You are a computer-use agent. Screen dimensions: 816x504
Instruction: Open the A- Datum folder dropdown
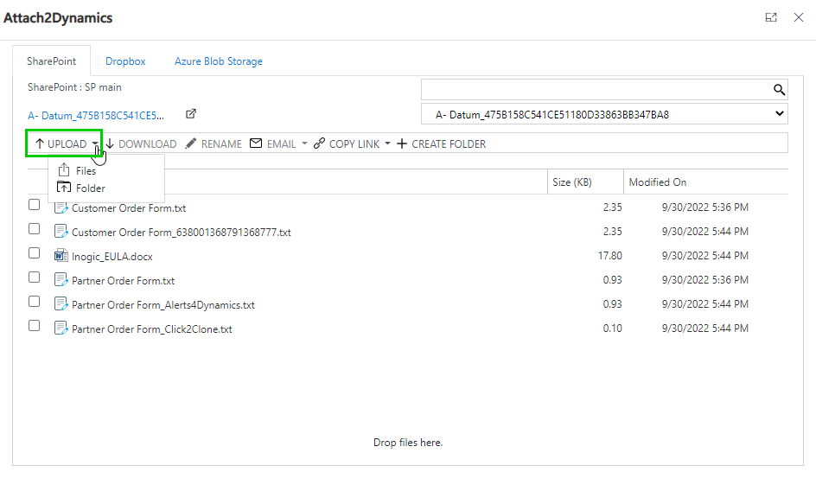[604, 114]
